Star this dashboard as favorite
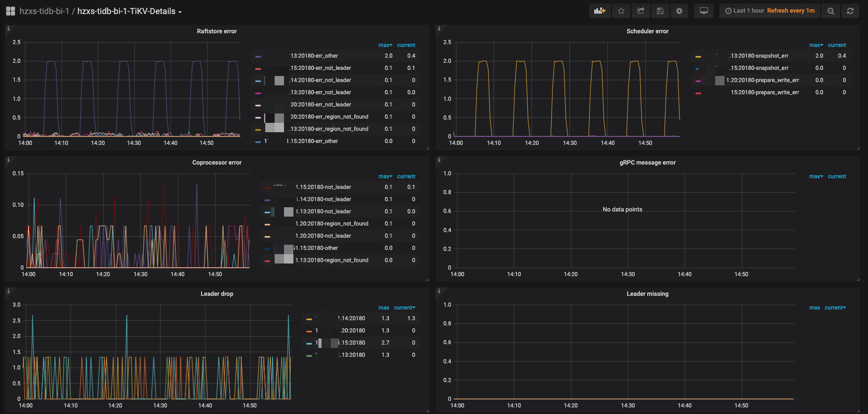The height and width of the screenshot is (414, 868). [621, 11]
